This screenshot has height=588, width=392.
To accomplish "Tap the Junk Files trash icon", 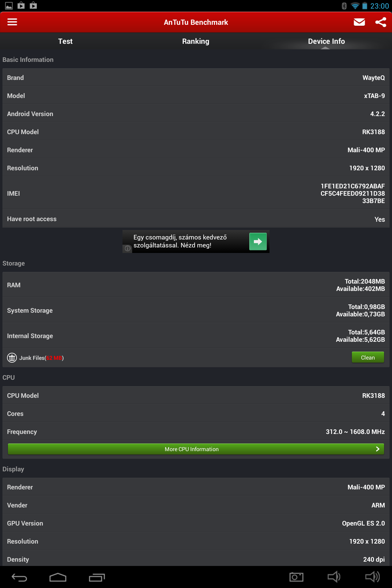I will click(12, 358).
